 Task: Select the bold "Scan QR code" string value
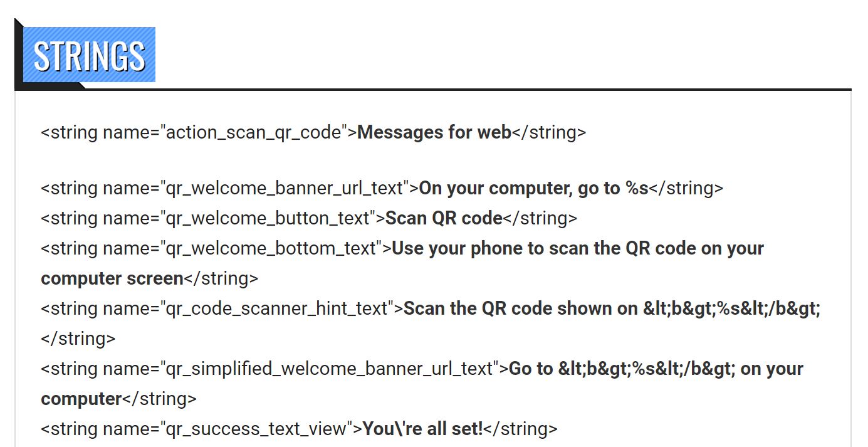pos(444,218)
